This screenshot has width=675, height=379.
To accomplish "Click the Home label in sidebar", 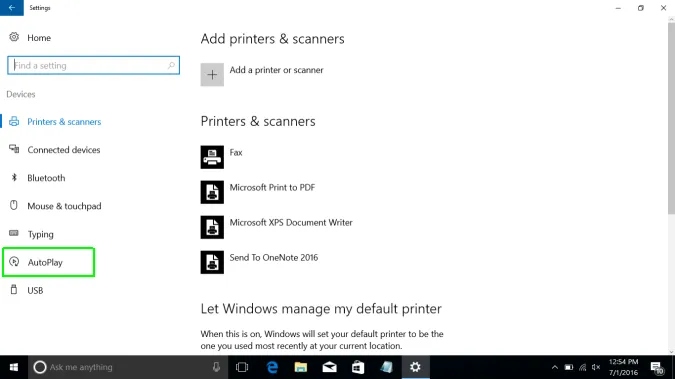I will click(x=39, y=38).
